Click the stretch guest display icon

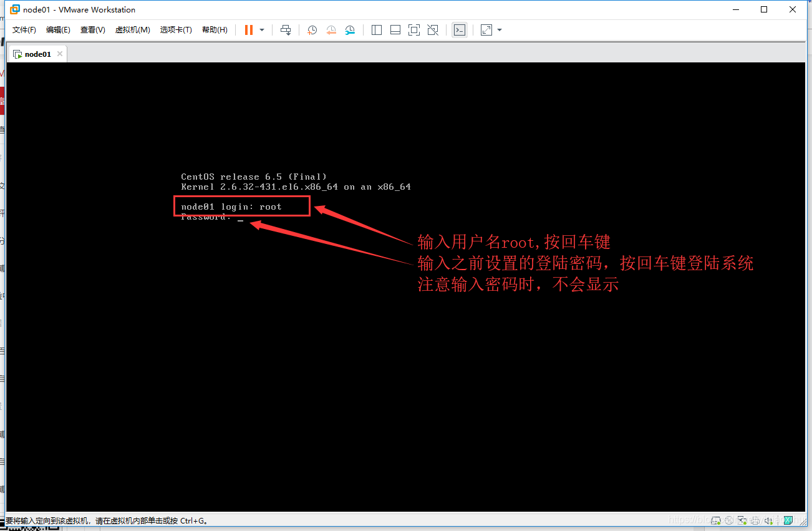486,30
